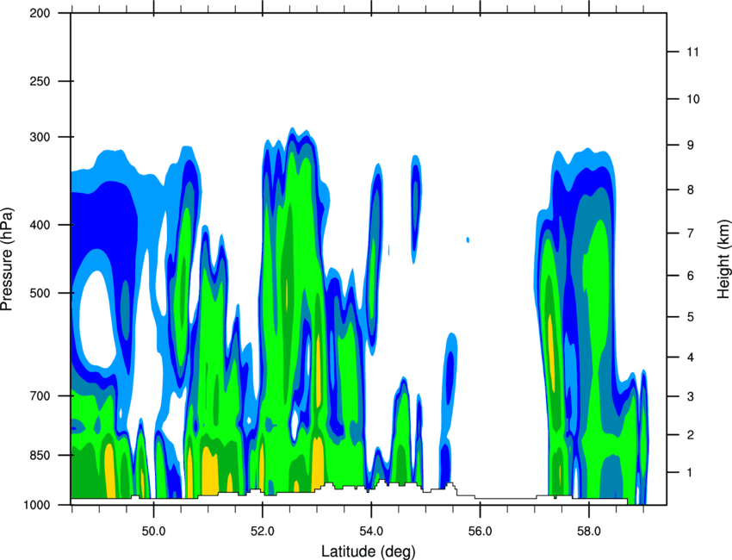Select the 400 pressure tick label
Image resolution: width=732 pixels, height=560 pixels.
[40, 225]
